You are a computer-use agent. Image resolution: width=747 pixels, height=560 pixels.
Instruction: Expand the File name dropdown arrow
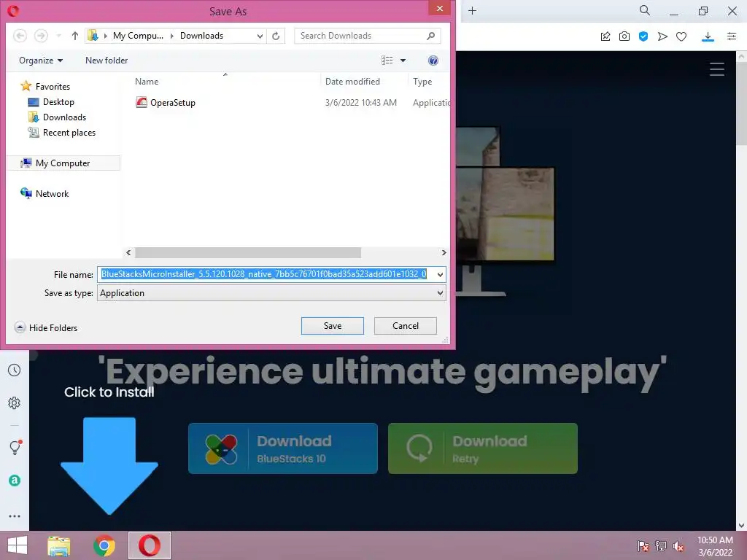tap(440, 274)
